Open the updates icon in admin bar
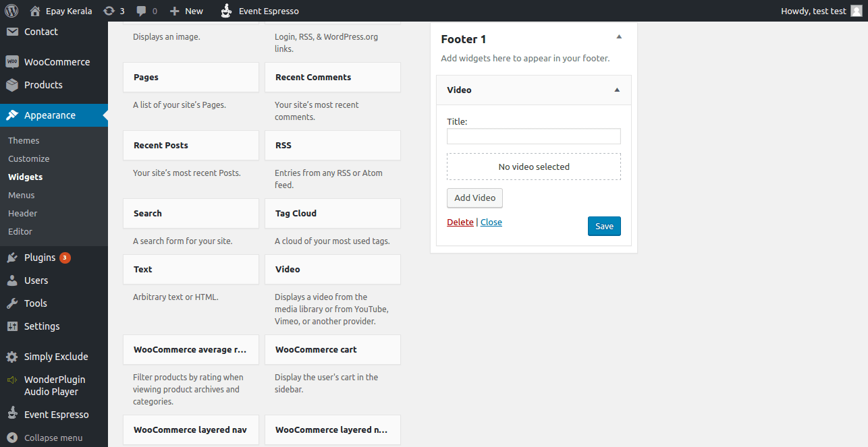This screenshot has height=447, width=868. click(109, 11)
